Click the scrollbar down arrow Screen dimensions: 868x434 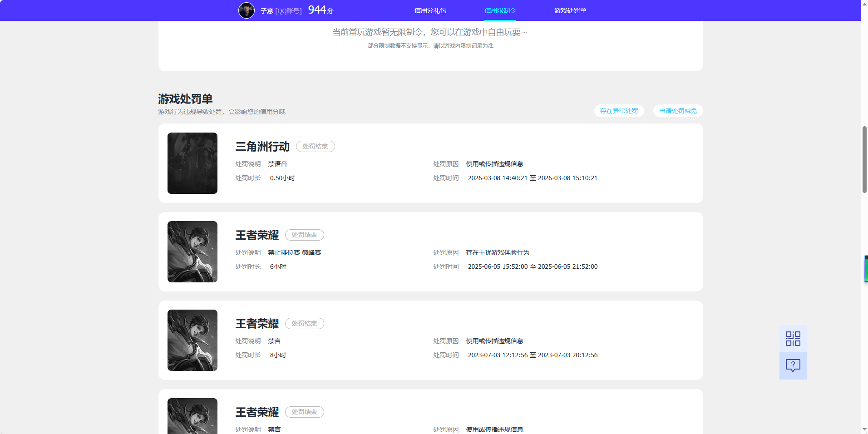click(x=864, y=429)
